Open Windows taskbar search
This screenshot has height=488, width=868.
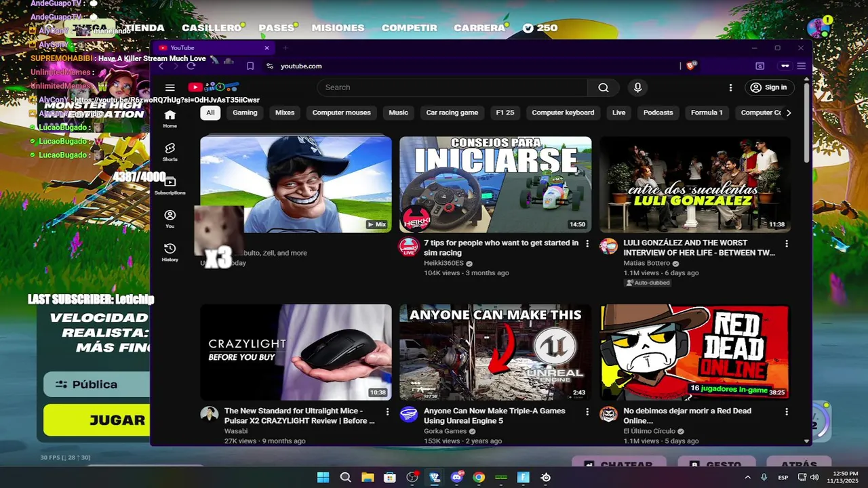pyautogui.click(x=345, y=477)
